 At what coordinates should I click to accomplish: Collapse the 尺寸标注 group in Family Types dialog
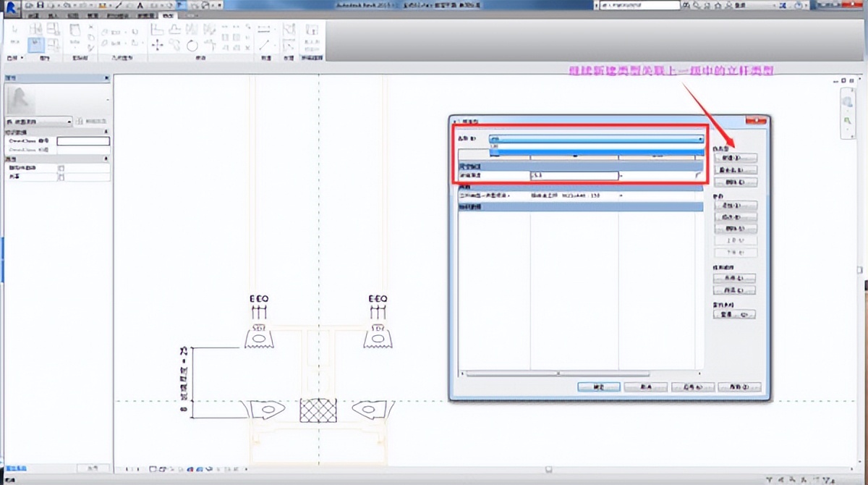coord(581,166)
